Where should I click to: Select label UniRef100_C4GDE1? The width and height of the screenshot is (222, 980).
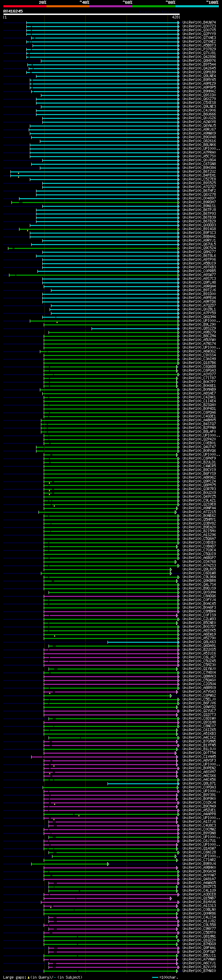tap(199, 416)
